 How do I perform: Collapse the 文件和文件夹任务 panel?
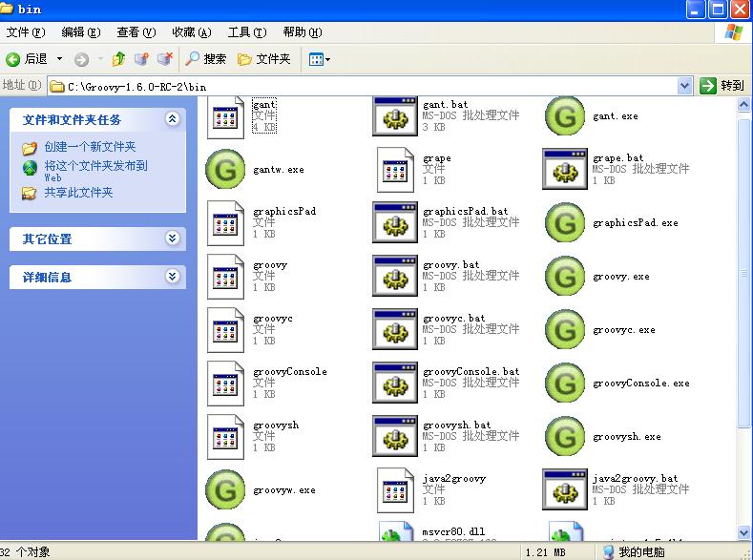point(173,118)
